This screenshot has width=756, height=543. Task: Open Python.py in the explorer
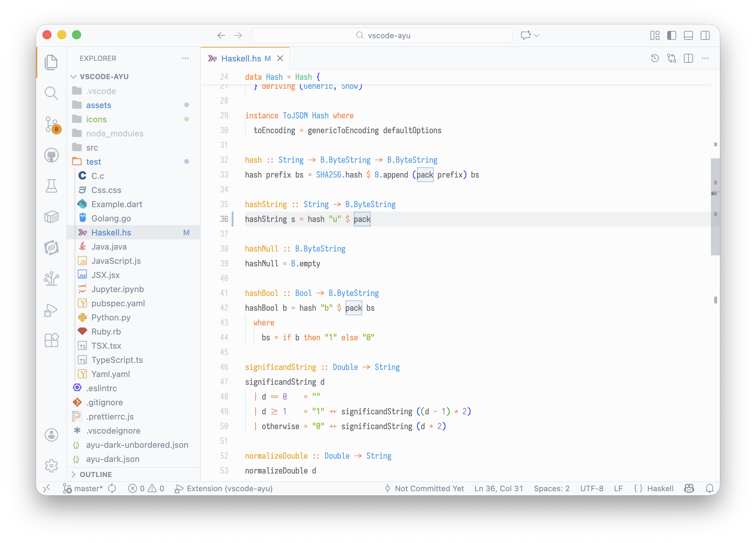[x=111, y=317]
